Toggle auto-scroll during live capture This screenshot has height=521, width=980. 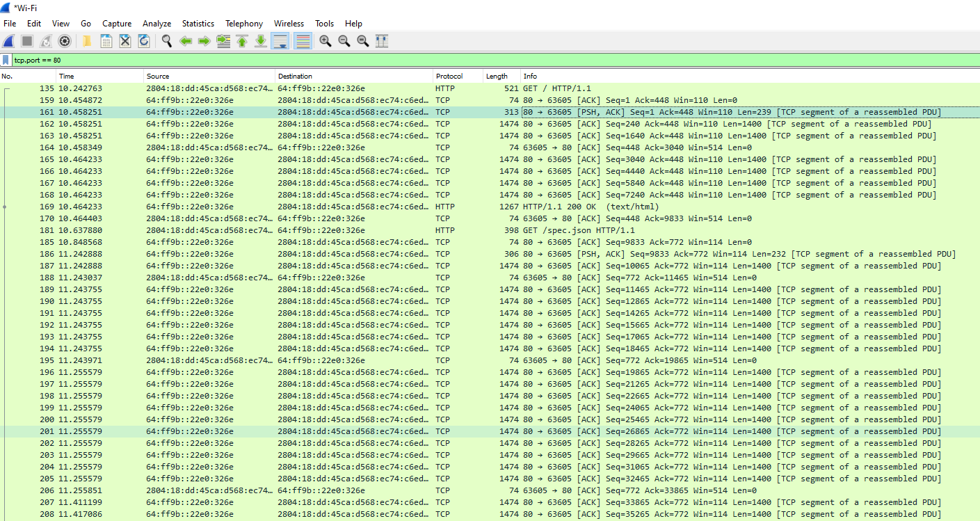(x=280, y=40)
